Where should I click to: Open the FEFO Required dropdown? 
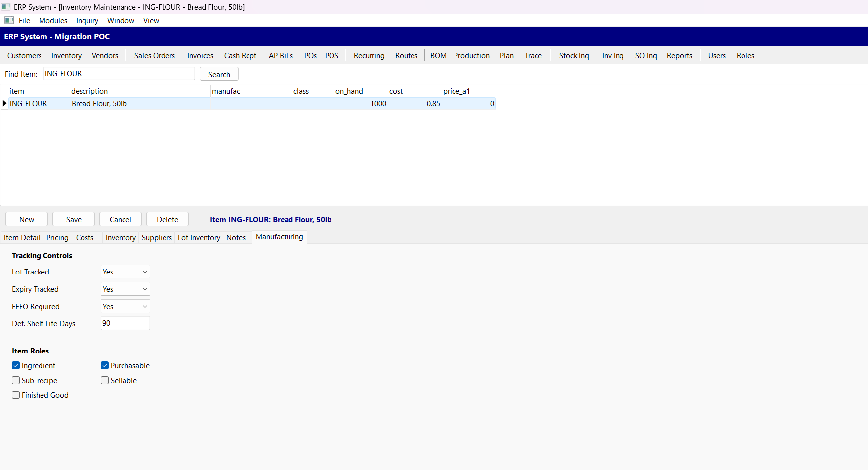coord(125,306)
